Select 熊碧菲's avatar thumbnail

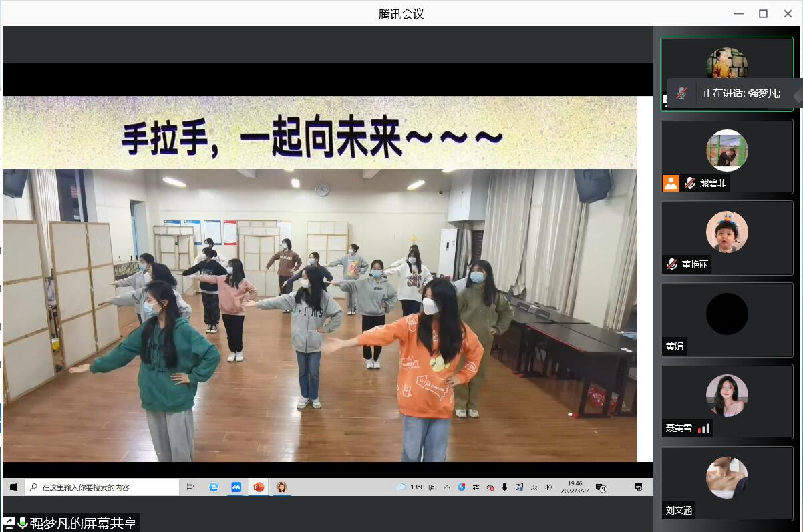point(727,150)
